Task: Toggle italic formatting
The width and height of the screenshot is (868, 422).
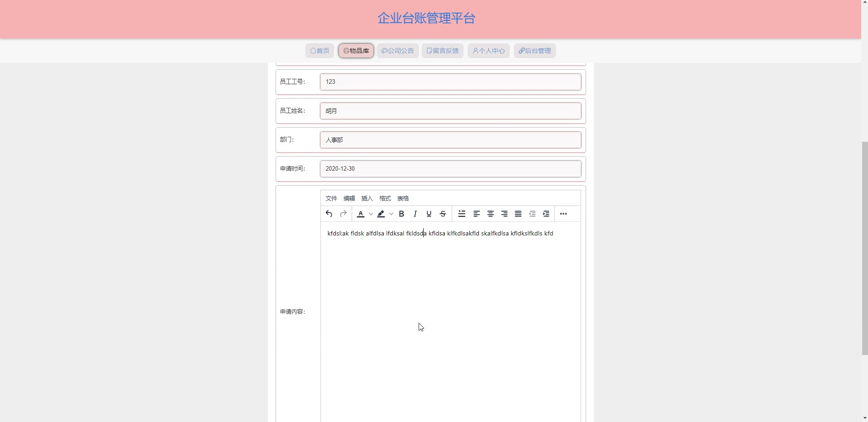Action: tap(415, 214)
